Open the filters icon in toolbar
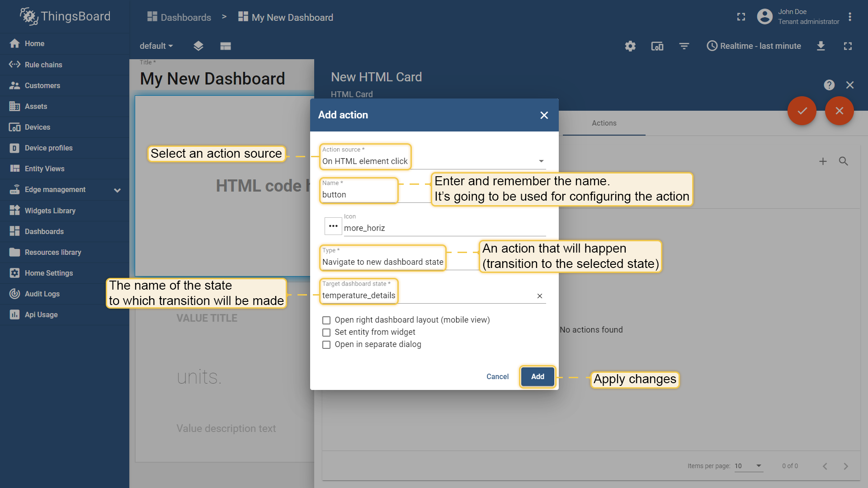868x488 pixels. click(684, 46)
